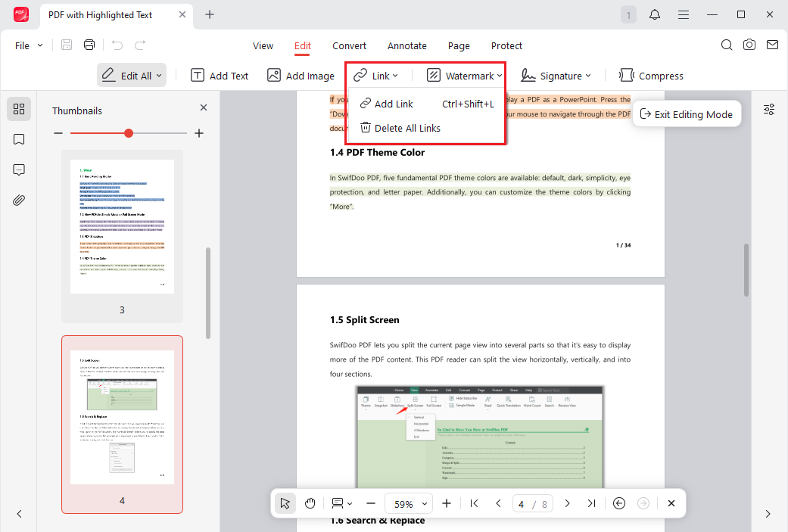Click the 1.4 PDF Theme Color heading
The image size is (788, 532).
377,152
